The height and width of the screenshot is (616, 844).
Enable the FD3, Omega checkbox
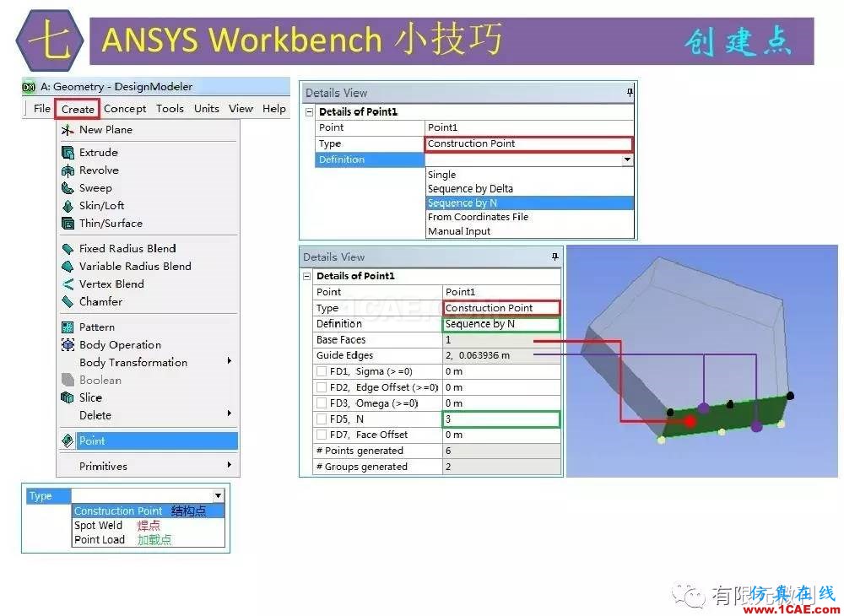(322, 403)
